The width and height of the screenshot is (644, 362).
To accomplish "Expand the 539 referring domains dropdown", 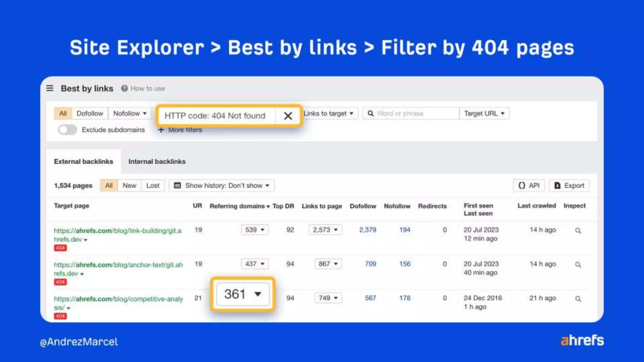I will [255, 230].
